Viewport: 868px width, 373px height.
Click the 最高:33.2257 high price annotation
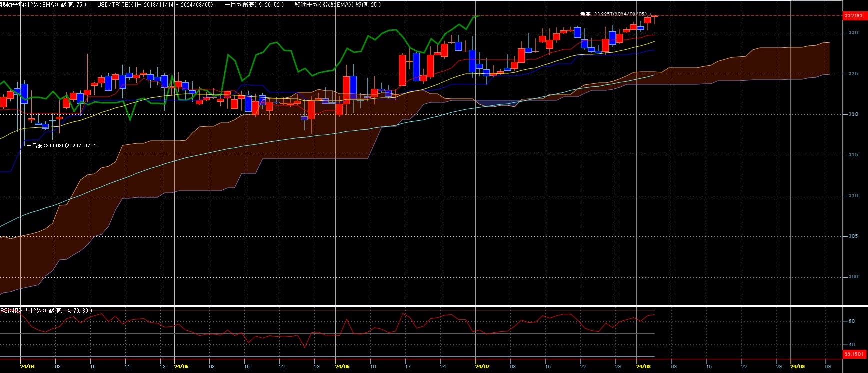(615, 14)
